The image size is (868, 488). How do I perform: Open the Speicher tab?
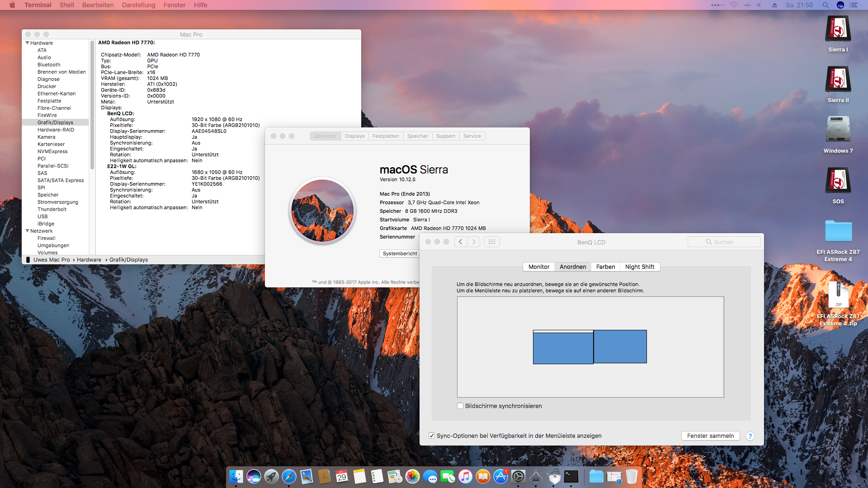(x=417, y=136)
